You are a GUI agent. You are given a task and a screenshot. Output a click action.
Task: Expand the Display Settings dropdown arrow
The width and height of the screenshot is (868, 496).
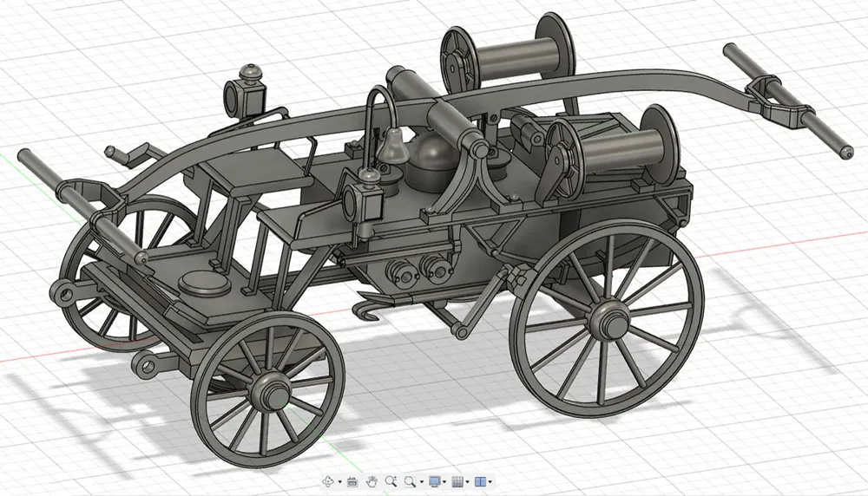tap(444, 481)
